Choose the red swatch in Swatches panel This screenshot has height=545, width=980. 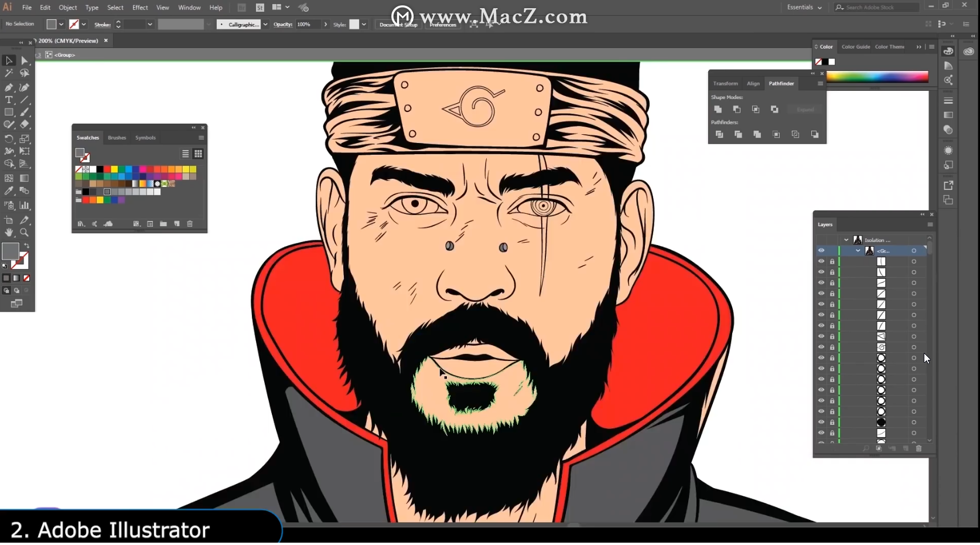pyautogui.click(x=107, y=169)
